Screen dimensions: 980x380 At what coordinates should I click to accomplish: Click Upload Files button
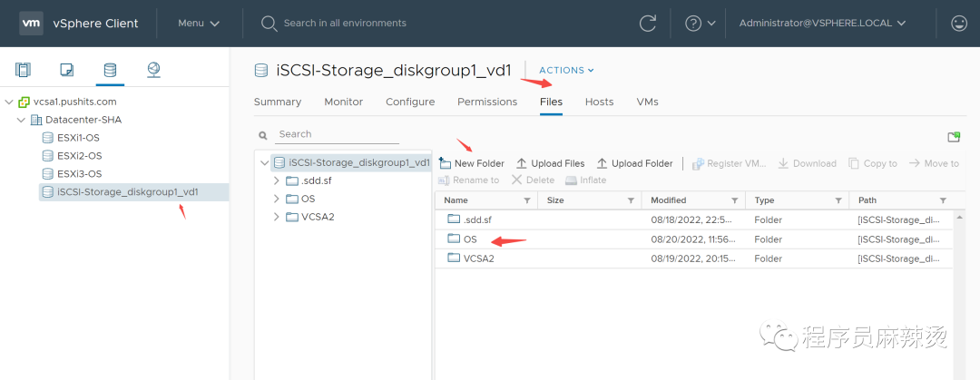[551, 164]
